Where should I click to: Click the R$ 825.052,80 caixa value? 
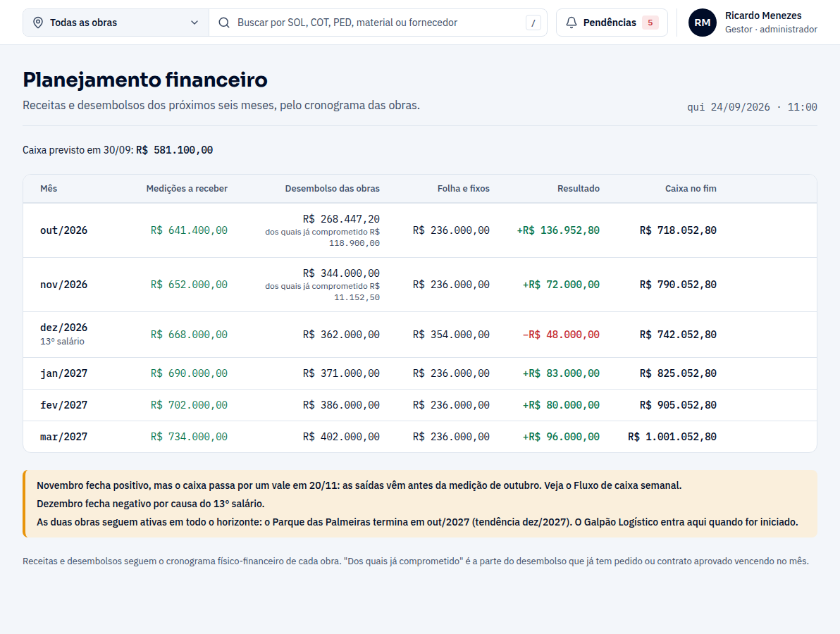(678, 373)
